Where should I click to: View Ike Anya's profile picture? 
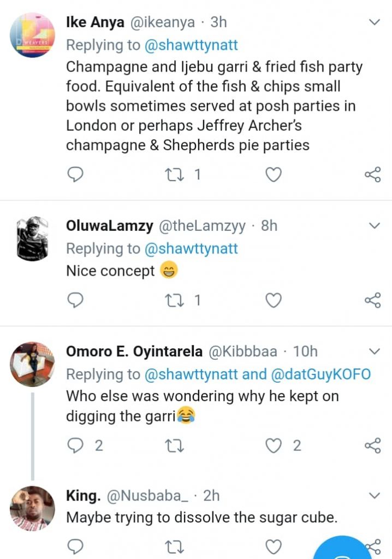tap(33, 35)
